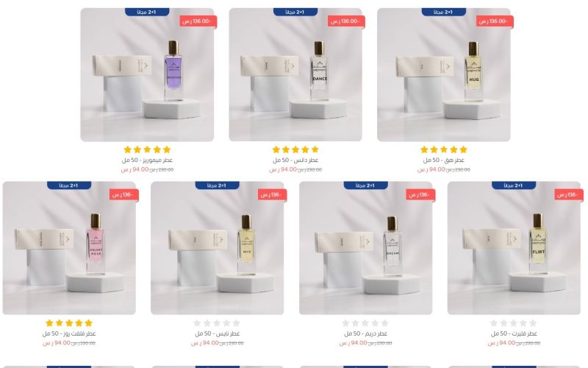588x368 pixels.
Task: Click the red discount badge on Flirt perfume
Action: 569,195
